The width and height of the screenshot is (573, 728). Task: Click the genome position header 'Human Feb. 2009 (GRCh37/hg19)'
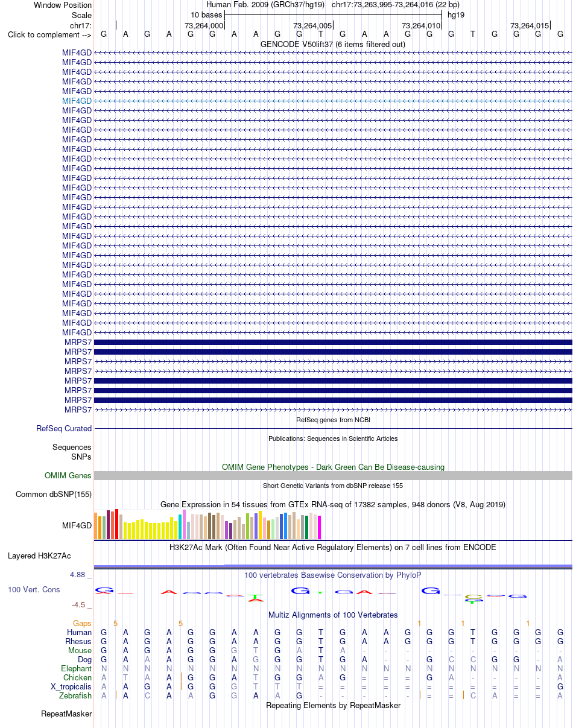pyautogui.click(x=265, y=4)
